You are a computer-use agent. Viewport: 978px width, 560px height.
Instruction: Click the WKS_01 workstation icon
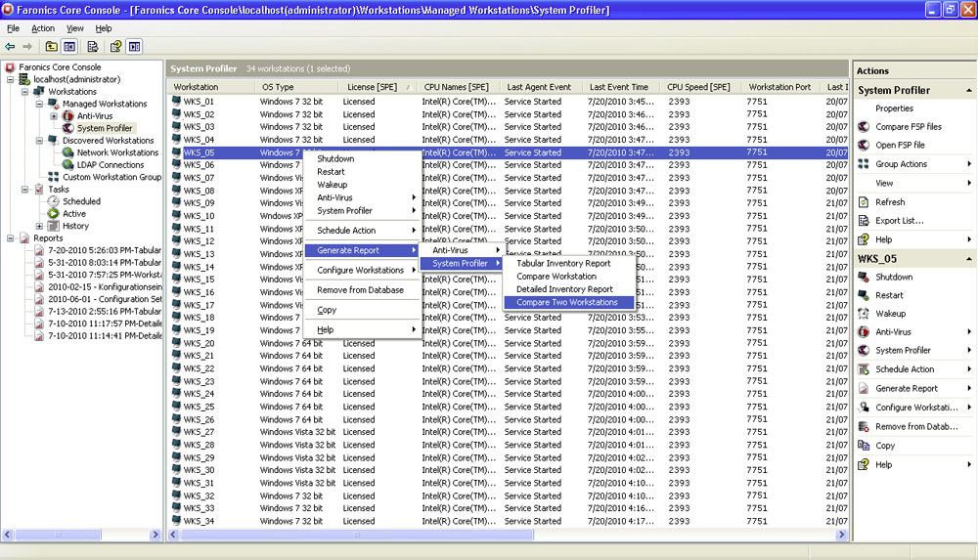point(176,101)
